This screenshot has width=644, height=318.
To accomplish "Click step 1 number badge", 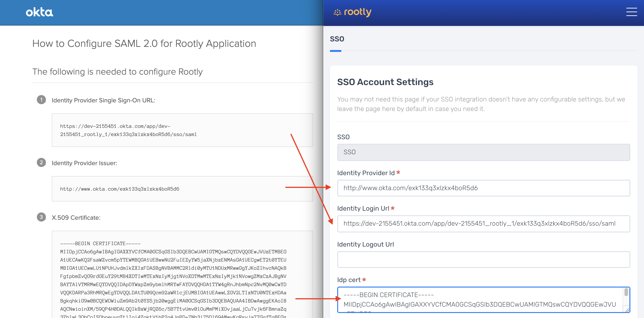I will pos(41,100).
